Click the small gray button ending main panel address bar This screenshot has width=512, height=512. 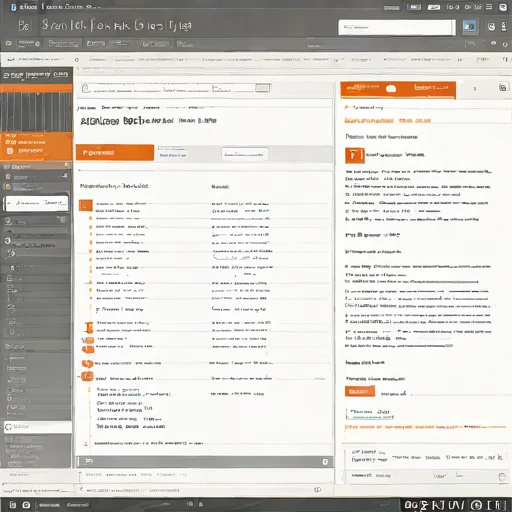(263, 88)
